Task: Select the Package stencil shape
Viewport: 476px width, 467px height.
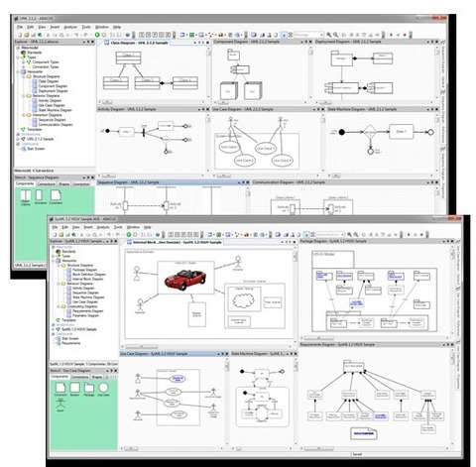Action: click(x=89, y=389)
